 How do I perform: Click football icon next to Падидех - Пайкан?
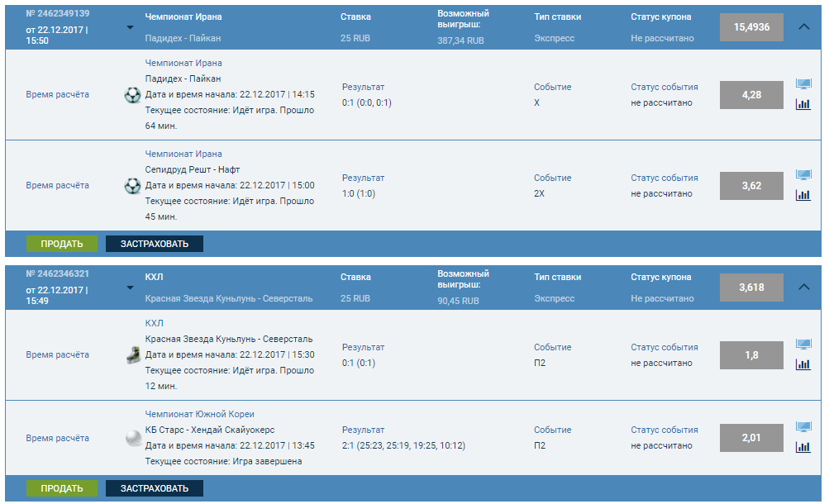pyautogui.click(x=132, y=95)
